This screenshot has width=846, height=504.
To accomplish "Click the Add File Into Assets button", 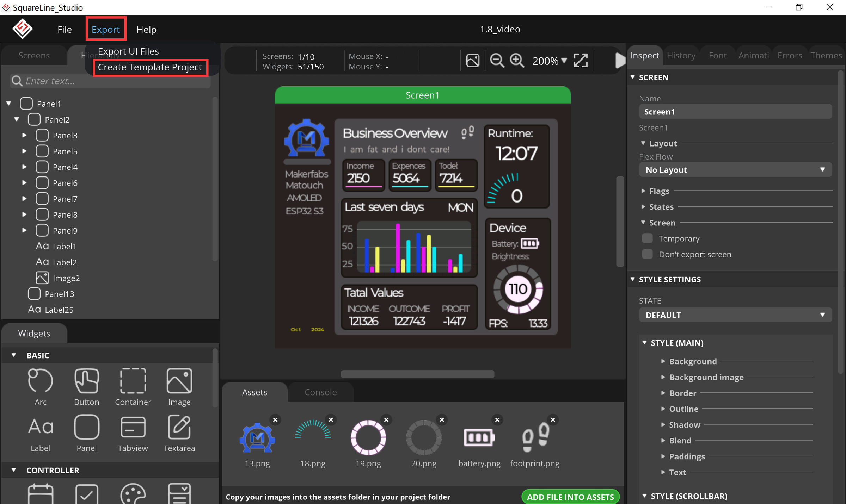I will [x=570, y=497].
